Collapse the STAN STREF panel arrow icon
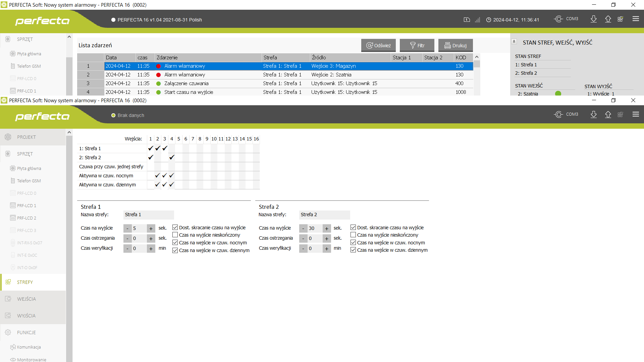 (514, 42)
